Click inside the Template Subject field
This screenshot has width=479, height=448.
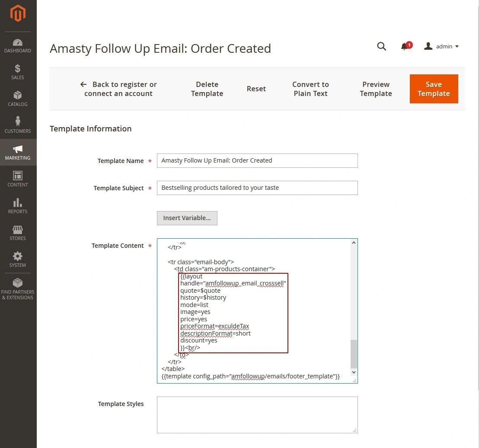point(257,188)
